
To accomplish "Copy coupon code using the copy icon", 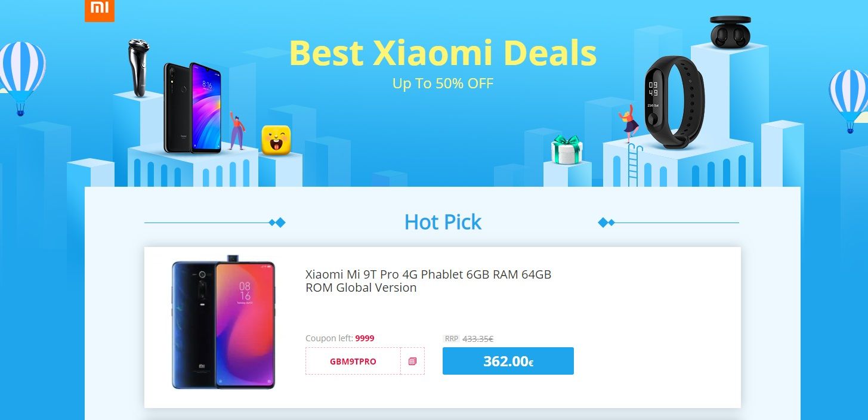I will point(412,362).
